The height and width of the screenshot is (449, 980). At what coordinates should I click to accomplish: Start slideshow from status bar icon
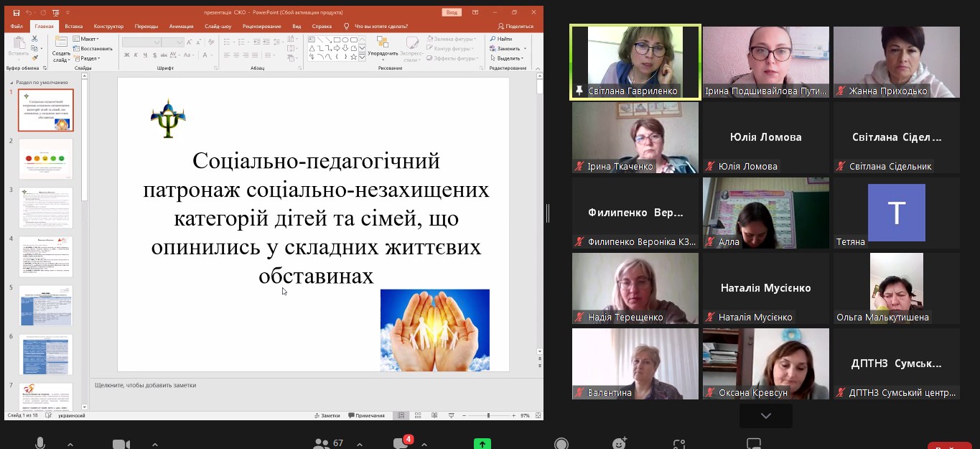[x=451, y=415]
